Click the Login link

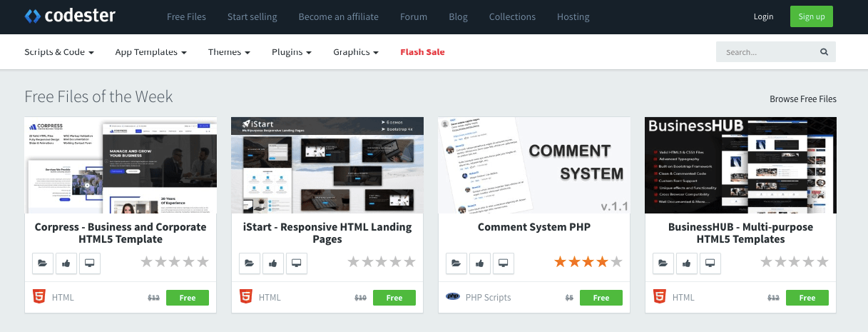point(763,16)
